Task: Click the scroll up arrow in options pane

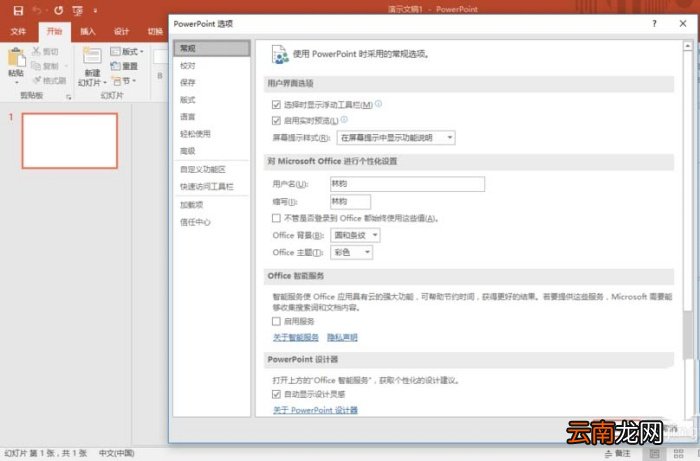Action: tap(688, 46)
